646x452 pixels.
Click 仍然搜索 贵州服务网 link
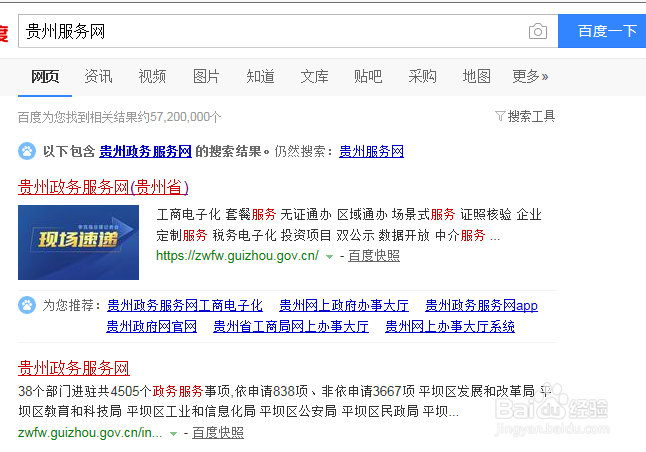[371, 152]
